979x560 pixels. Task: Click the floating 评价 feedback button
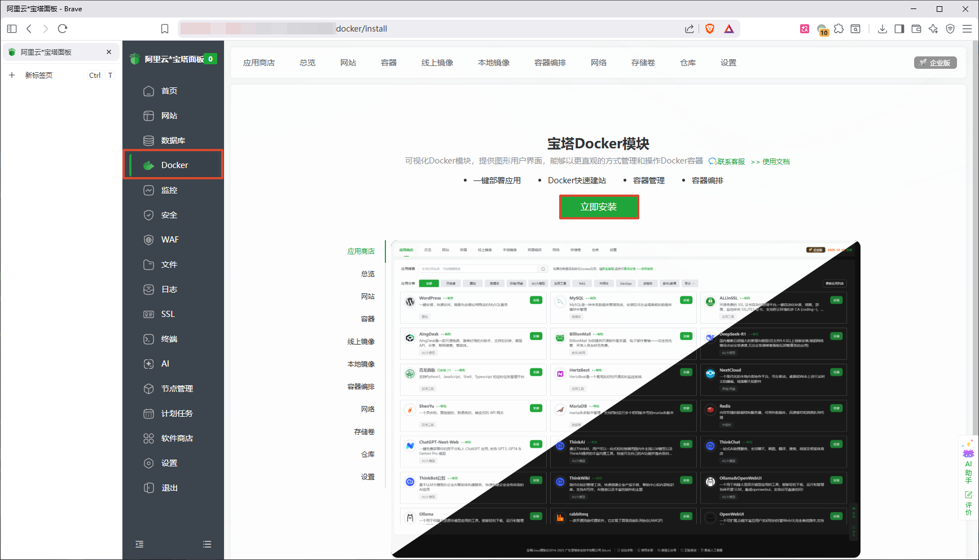click(x=968, y=503)
